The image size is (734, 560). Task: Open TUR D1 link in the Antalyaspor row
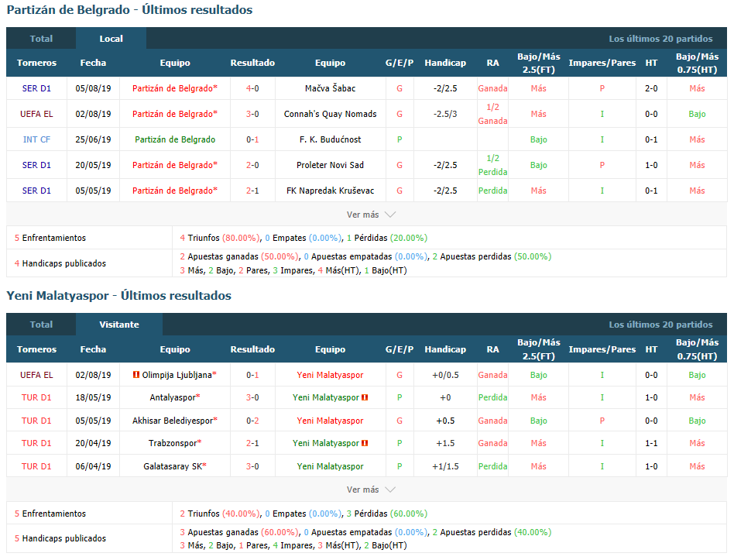pyautogui.click(x=36, y=397)
